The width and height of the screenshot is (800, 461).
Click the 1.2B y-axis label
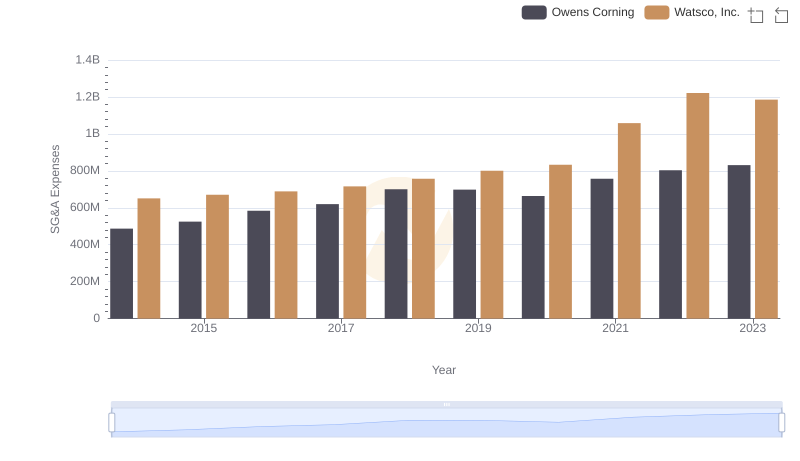pyautogui.click(x=88, y=97)
